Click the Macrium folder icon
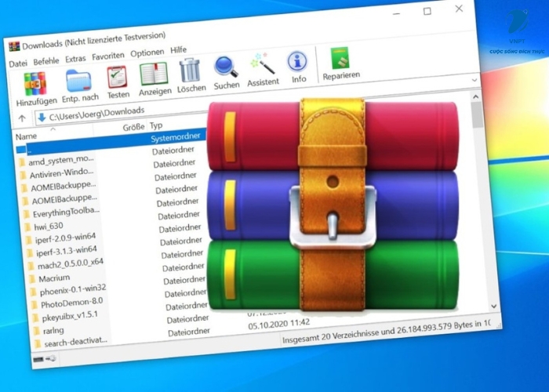 [x=32, y=279]
